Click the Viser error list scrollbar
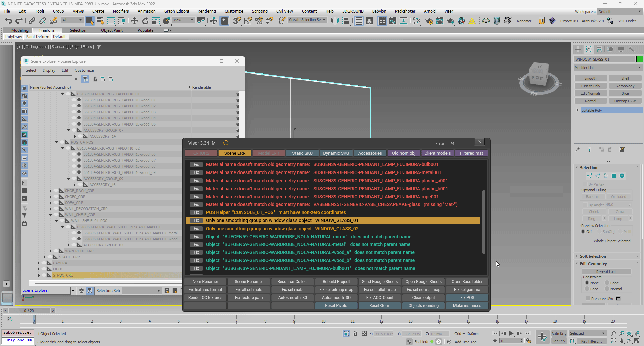This screenshot has width=644, height=346. tap(483, 222)
